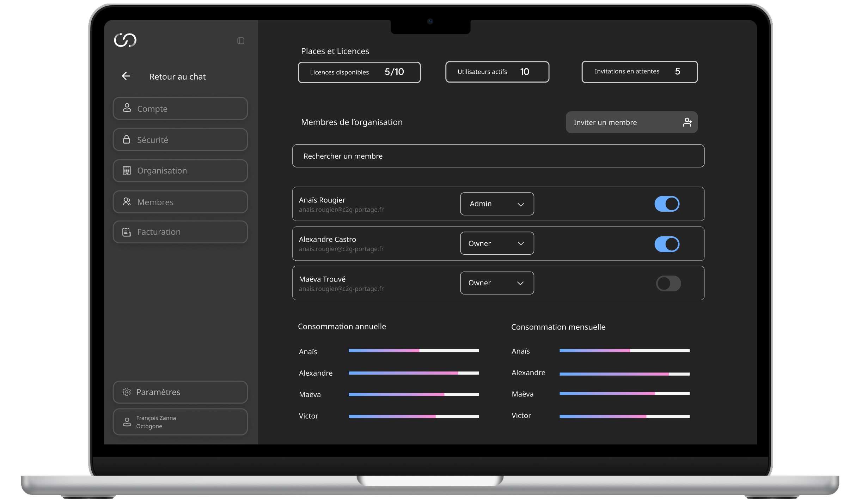Click the Sécurité lock icon
This screenshot has width=868, height=503.
coord(127,139)
